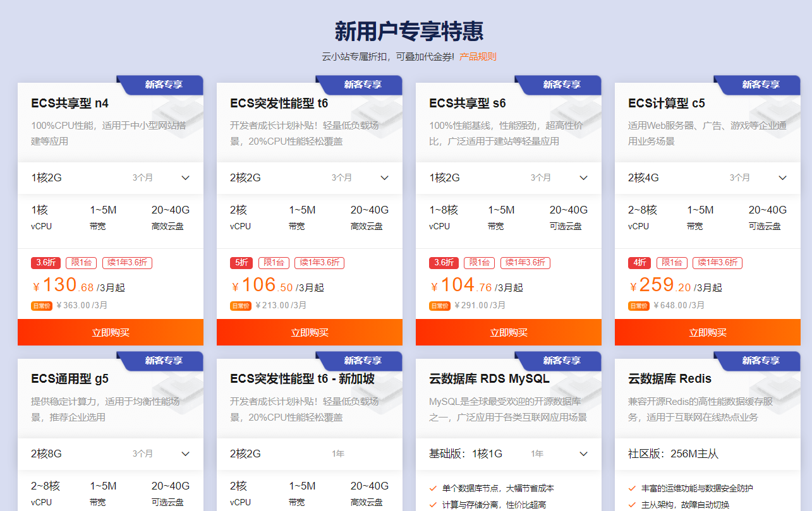The height and width of the screenshot is (511, 812).
Task: Click the checkmark beside 丰富的运维功能与数据安全防护
Action: (x=632, y=488)
